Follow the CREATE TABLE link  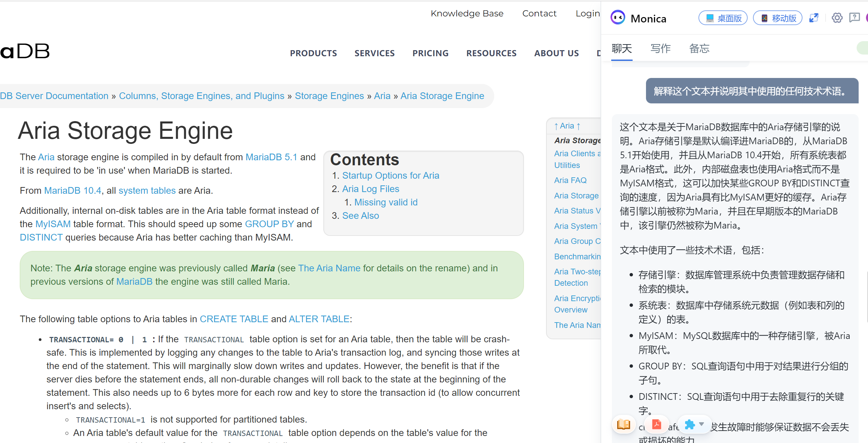[x=233, y=319]
